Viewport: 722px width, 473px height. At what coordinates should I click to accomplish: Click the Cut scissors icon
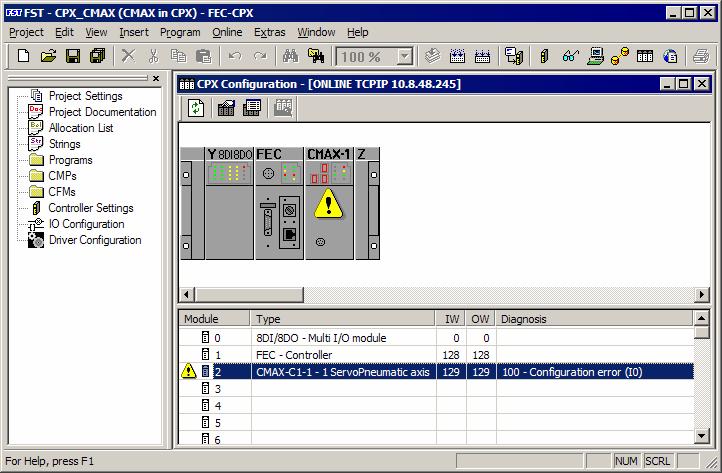click(153, 56)
